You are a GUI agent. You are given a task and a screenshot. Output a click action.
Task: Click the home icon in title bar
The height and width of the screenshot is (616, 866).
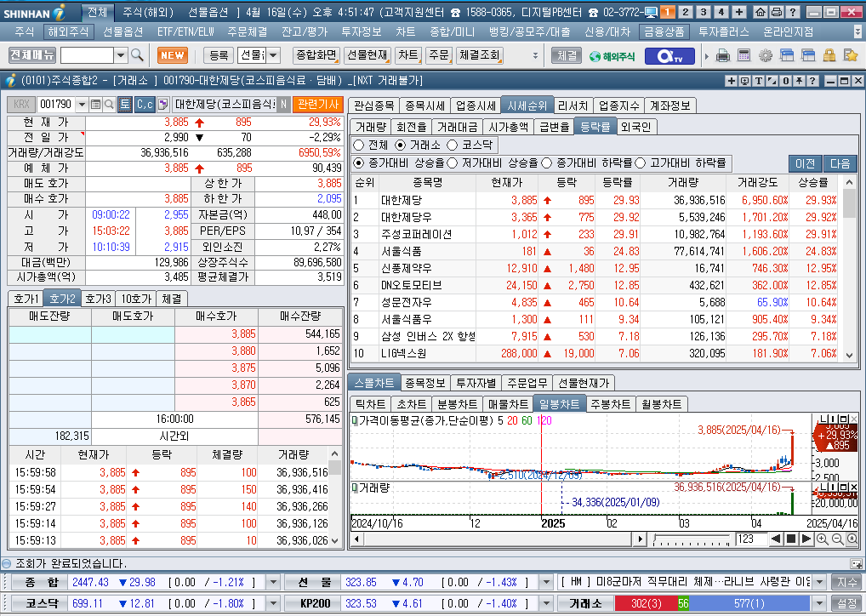point(761,12)
